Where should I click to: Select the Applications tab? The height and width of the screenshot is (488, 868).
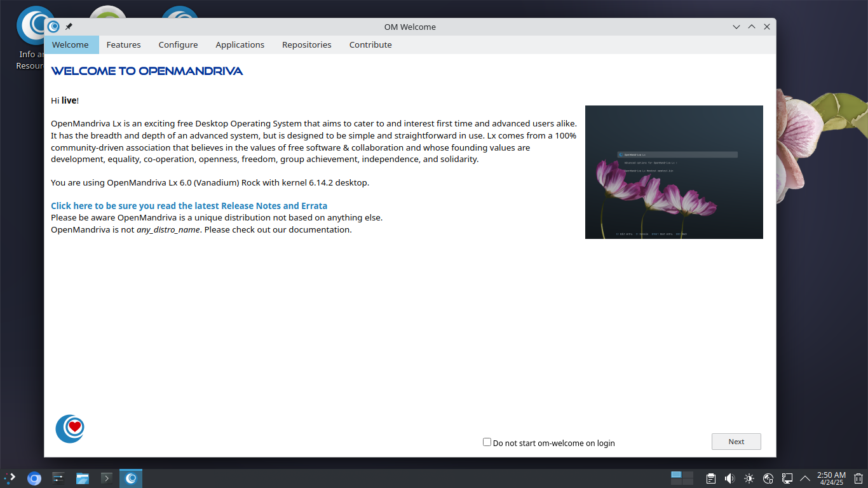(x=240, y=44)
